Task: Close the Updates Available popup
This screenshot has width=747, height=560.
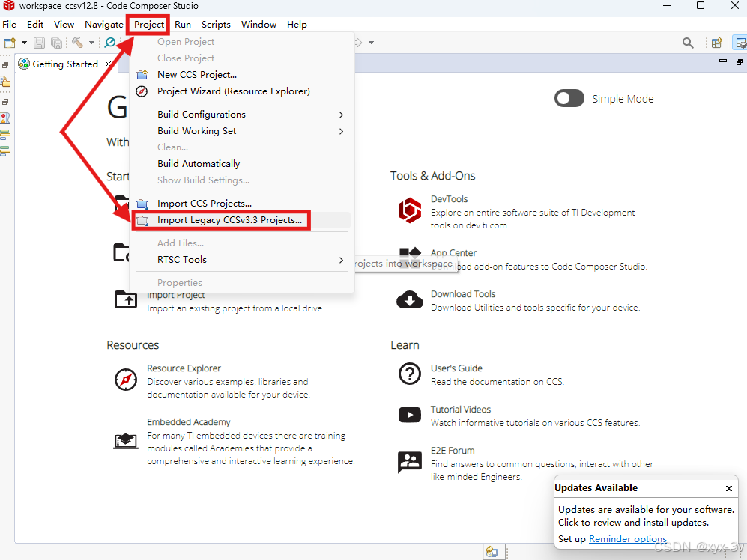Action: 728,488
